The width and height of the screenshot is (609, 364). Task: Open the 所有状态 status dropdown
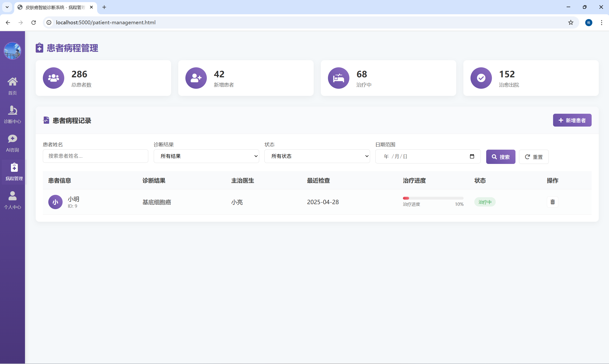pyautogui.click(x=317, y=156)
